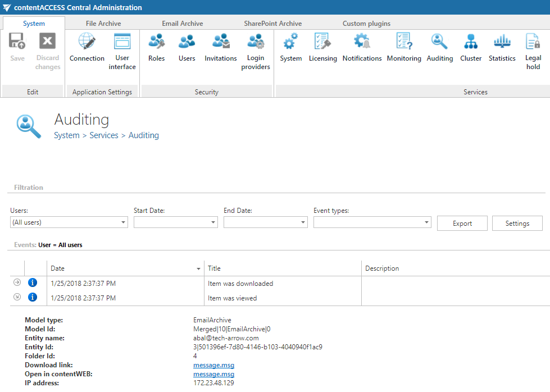
Task: Open Licensing in the Services group
Action: pos(322,48)
